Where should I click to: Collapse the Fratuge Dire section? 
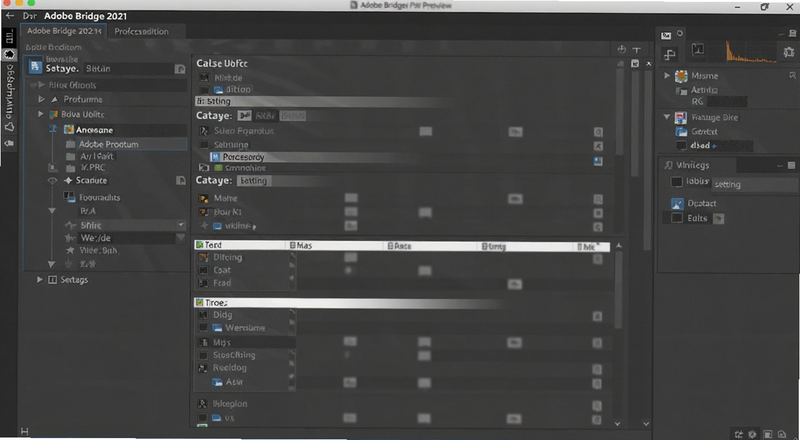coord(666,117)
